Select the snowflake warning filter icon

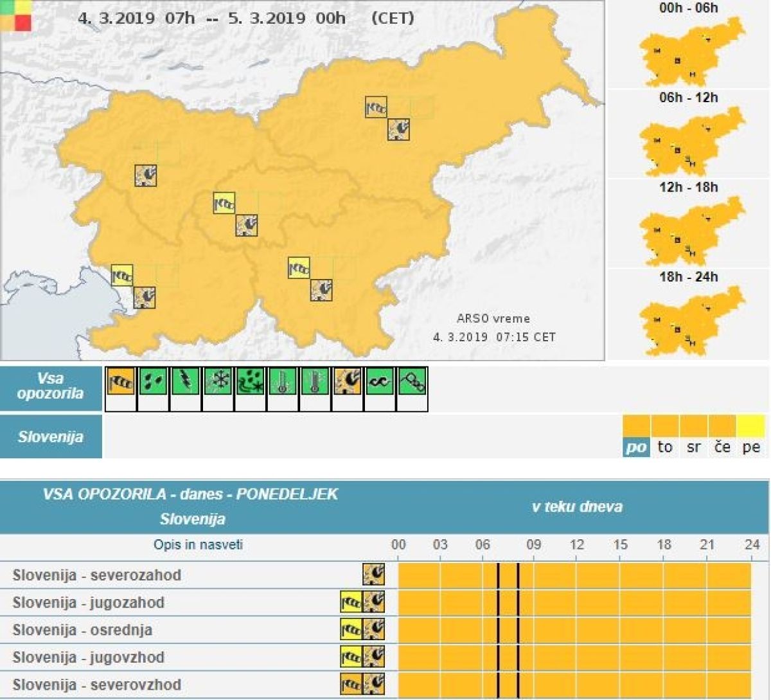point(218,381)
